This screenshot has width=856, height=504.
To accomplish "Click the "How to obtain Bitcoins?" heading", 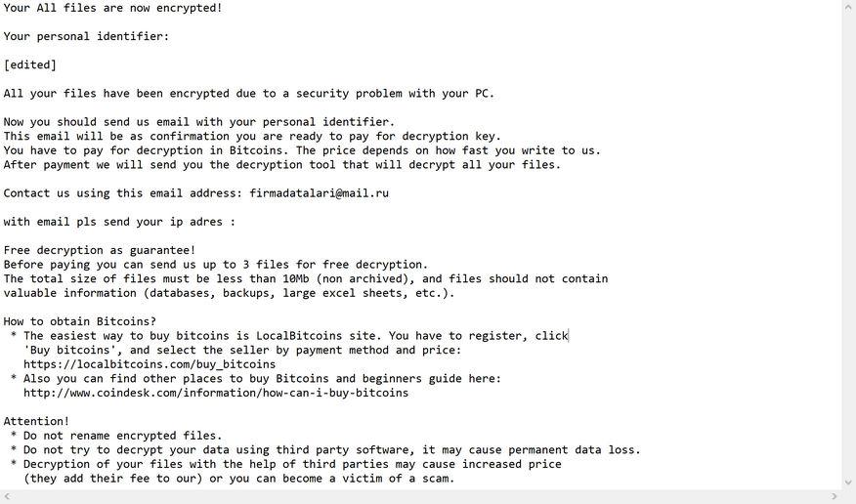I will pyautogui.click(x=80, y=321).
